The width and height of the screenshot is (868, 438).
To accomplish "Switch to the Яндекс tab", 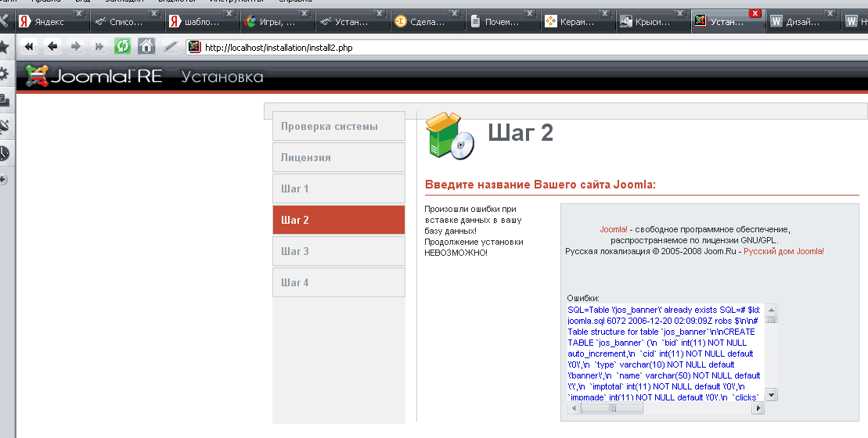I will 50,22.
